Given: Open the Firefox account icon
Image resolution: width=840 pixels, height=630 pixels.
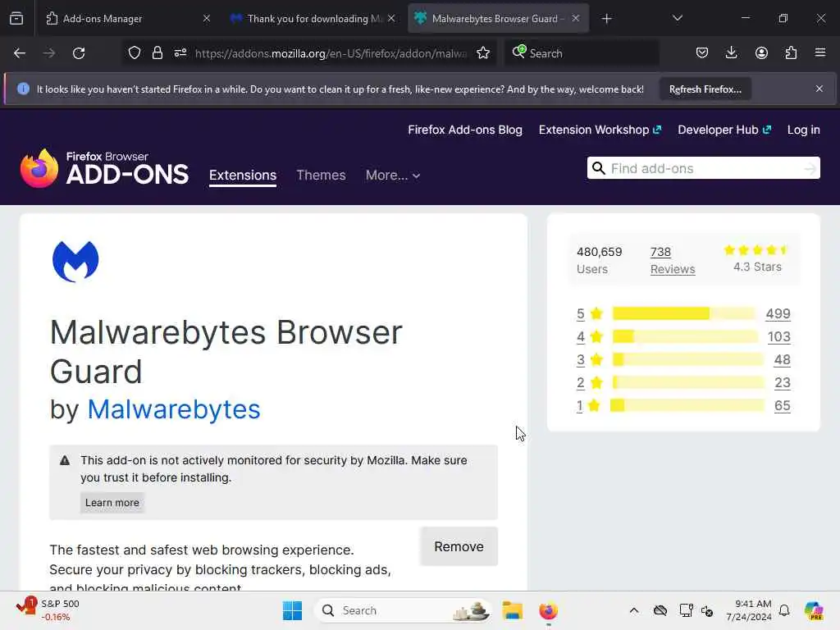Looking at the screenshot, I should [761, 52].
